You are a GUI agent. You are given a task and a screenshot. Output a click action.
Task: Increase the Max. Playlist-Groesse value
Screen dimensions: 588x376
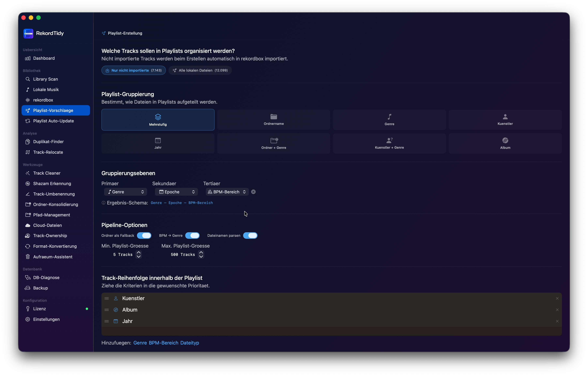tap(201, 253)
